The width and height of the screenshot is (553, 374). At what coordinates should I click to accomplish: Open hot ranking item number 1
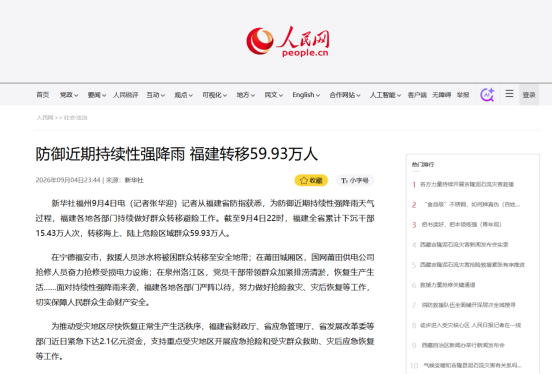click(x=467, y=184)
